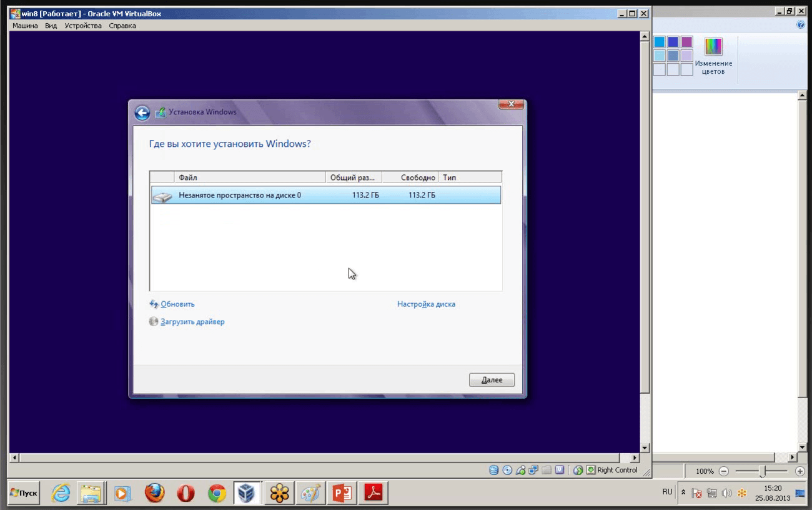Open the Пуск start menu
Image resolution: width=812 pixels, height=510 pixels.
point(24,493)
